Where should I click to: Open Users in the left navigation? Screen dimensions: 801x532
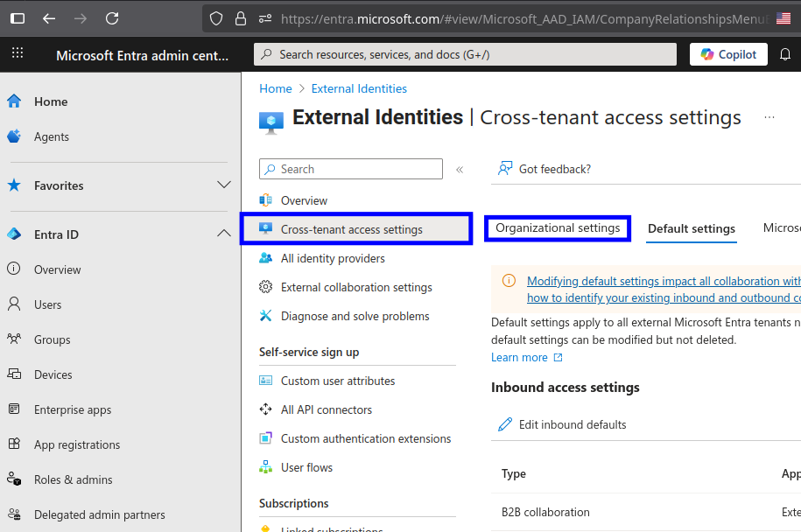tap(47, 304)
